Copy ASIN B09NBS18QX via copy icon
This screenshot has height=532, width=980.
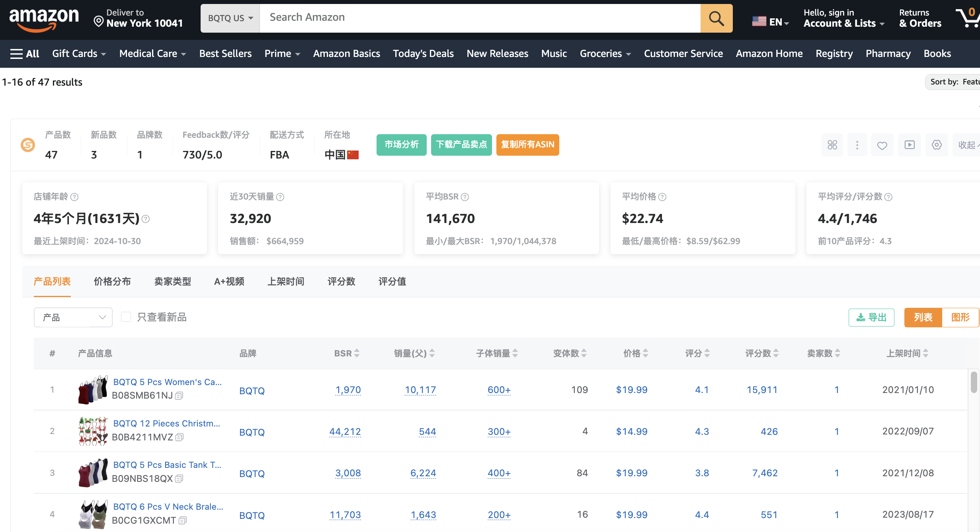pyautogui.click(x=179, y=479)
